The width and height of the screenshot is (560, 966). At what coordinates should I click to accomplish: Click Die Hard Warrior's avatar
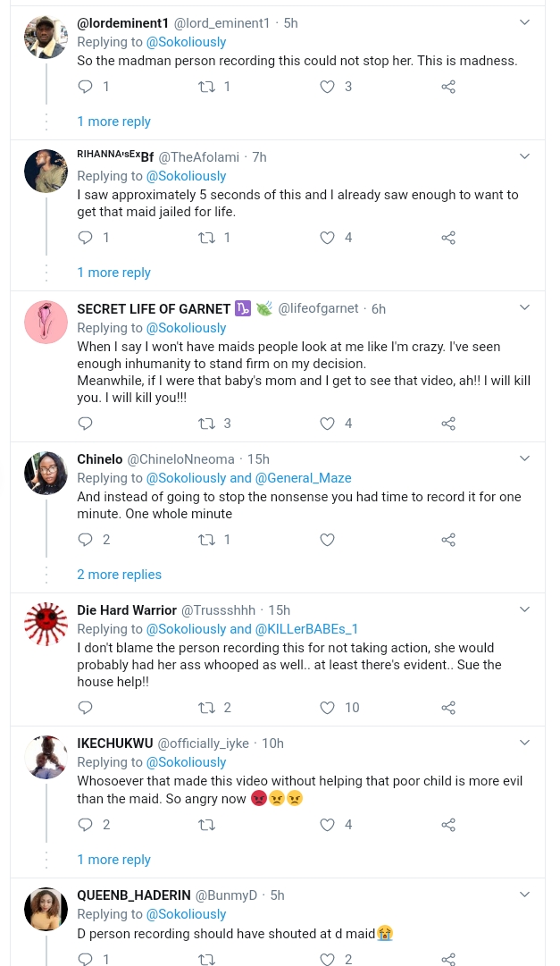(x=46, y=624)
